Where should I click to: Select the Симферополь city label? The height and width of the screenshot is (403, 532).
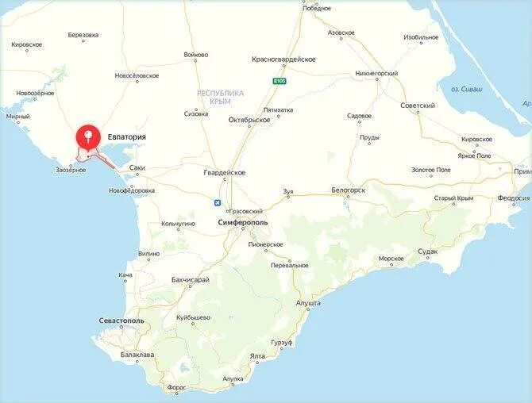tap(243, 223)
